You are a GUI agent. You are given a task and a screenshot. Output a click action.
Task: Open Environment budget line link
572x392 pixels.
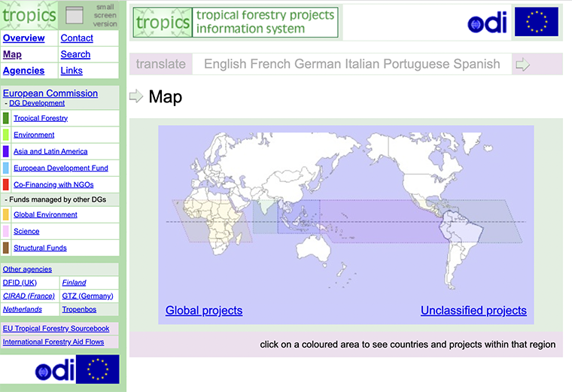click(x=34, y=135)
